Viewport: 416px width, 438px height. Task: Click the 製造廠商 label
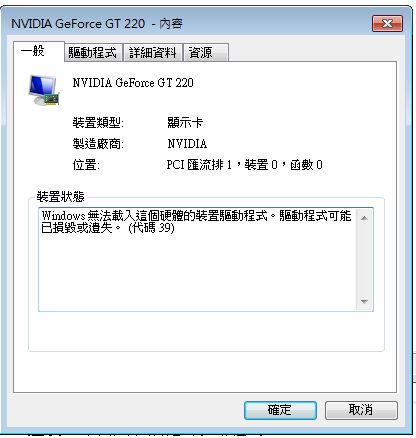coord(98,144)
